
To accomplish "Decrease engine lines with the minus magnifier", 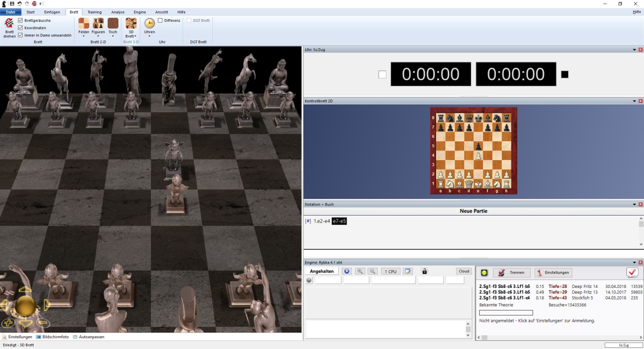I will pos(372,271).
